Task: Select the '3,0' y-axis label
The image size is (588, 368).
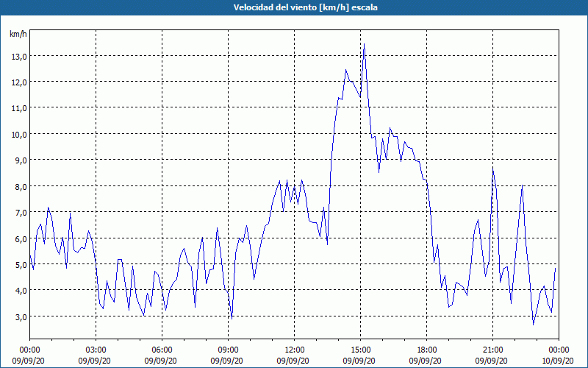Action: (x=21, y=317)
